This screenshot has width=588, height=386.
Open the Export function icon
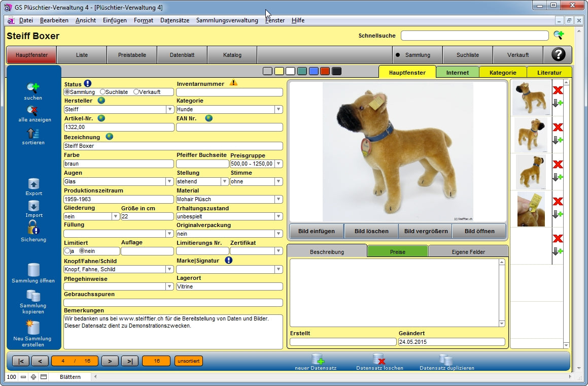pos(33,184)
